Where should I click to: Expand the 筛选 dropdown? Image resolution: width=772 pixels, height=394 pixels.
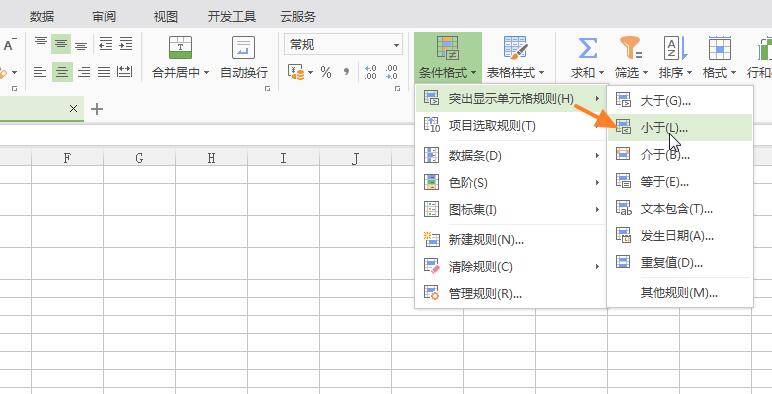tap(645, 73)
